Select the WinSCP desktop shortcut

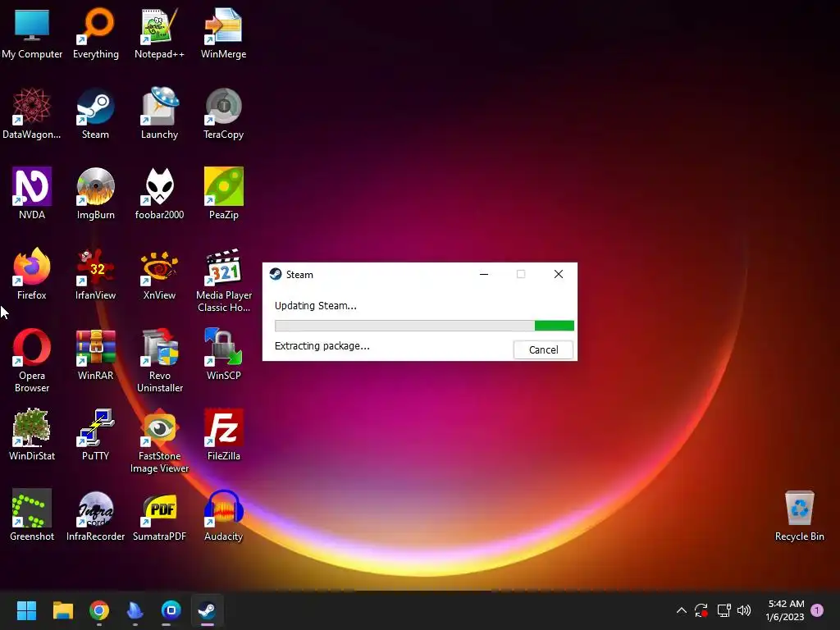pos(223,354)
